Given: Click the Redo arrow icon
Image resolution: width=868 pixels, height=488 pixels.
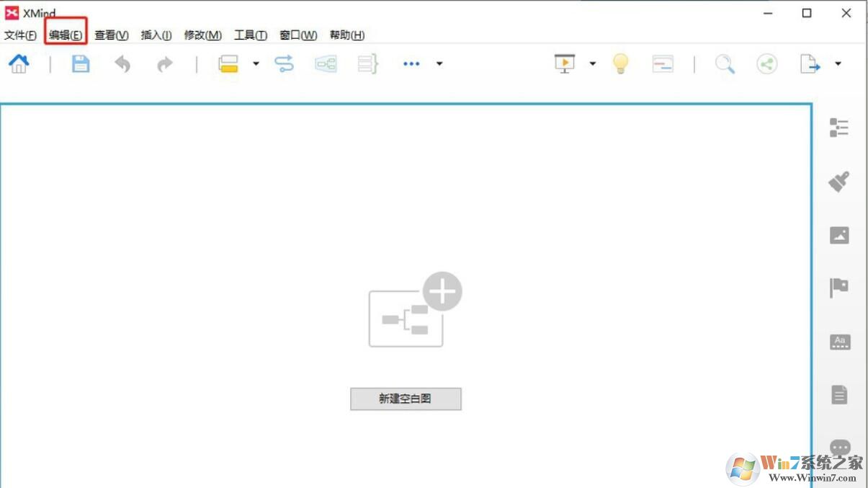Looking at the screenshot, I should pos(164,63).
